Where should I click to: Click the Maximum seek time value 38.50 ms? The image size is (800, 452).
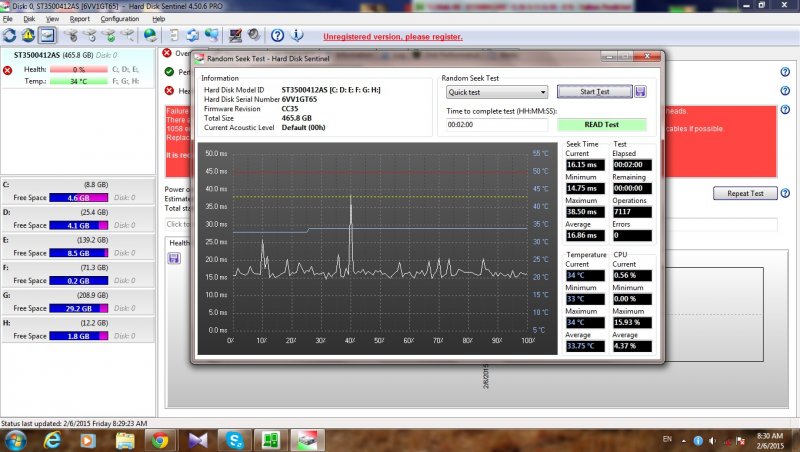[585, 212]
